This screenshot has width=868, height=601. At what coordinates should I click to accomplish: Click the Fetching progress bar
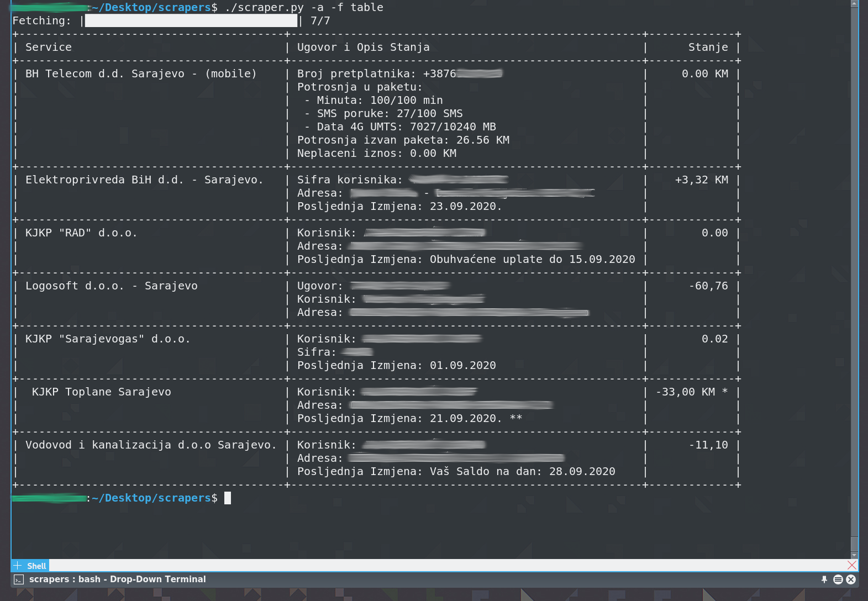point(191,21)
